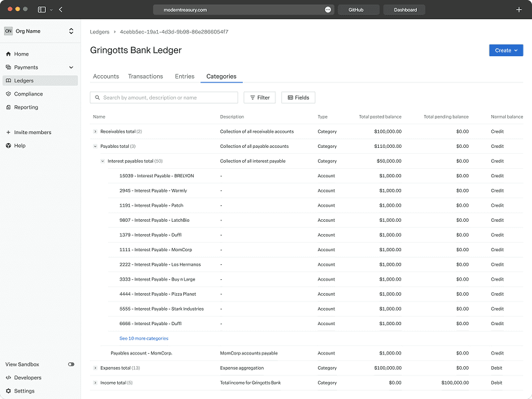Screen dimensions: 532x399
Task: Open the Org Name switcher dropdown
Action: click(71, 31)
